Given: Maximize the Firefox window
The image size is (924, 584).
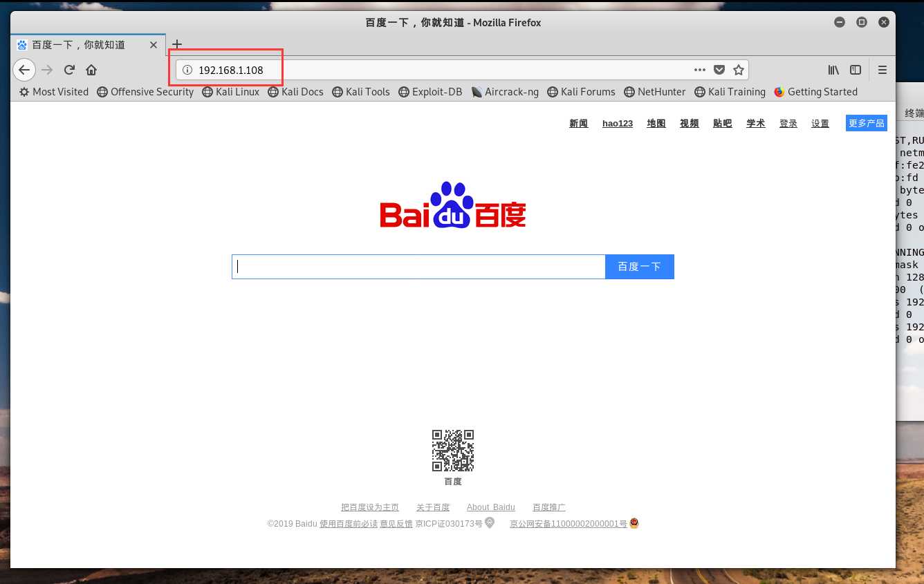Looking at the screenshot, I should 862,22.
